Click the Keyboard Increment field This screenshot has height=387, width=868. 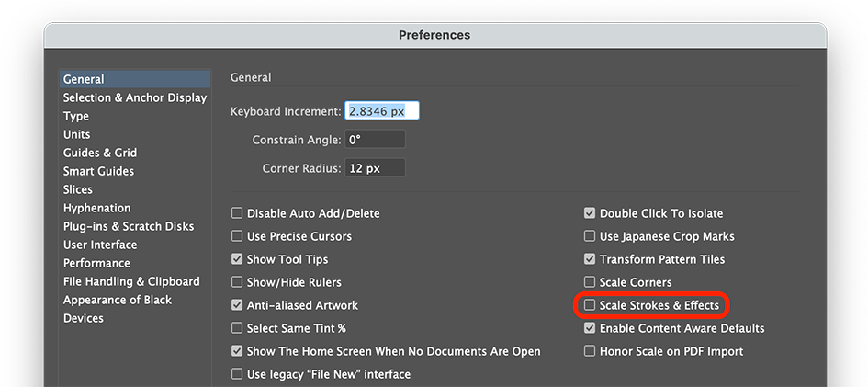tap(381, 111)
